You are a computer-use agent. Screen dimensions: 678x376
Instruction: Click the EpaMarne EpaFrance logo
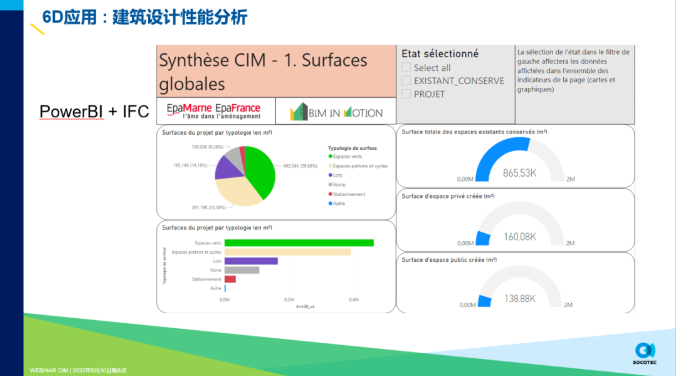pyautogui.click(x=214, y=111)
